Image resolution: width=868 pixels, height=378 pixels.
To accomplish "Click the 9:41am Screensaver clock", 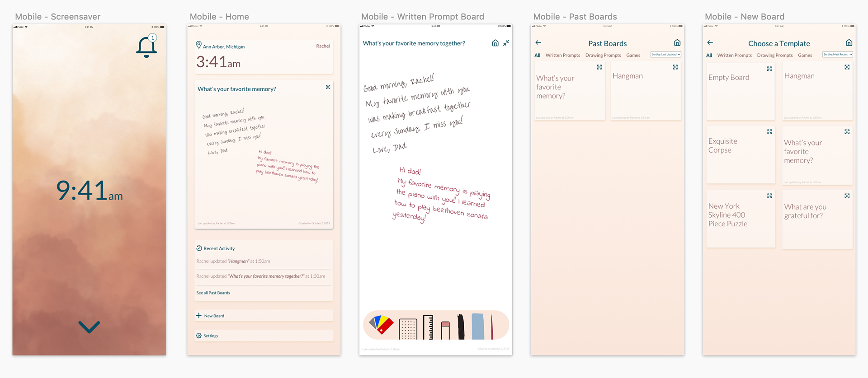I will tap(90, 190).
